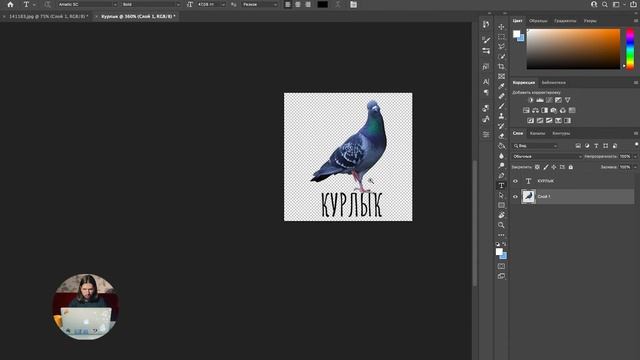640x360 pixels.
Task: Add an Exposure adjustment
Action: pyautogui.click(x=558, y=100)
